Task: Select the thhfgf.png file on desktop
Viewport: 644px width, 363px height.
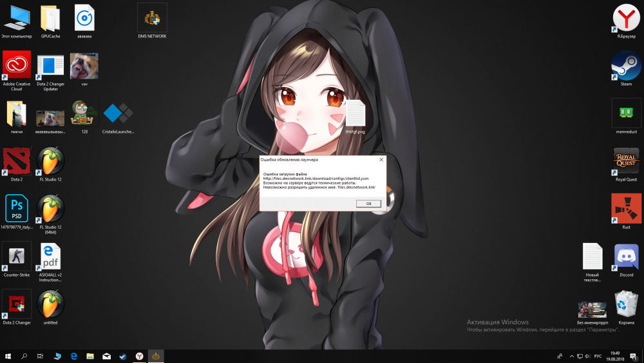Action: [355, 114]
